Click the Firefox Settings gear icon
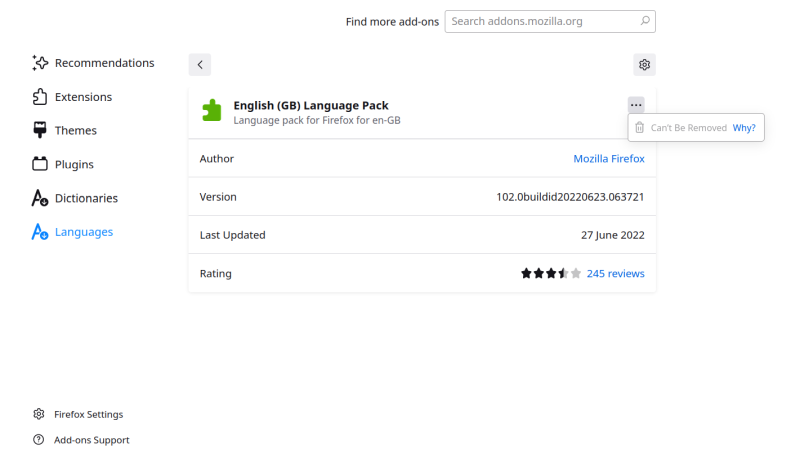The width and height of the screenshot is (800, 458). (x=39, y=414)
